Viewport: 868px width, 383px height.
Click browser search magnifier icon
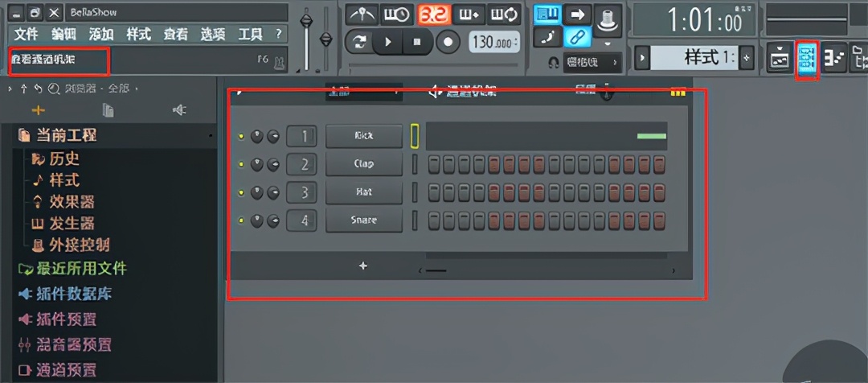[54, 89]
